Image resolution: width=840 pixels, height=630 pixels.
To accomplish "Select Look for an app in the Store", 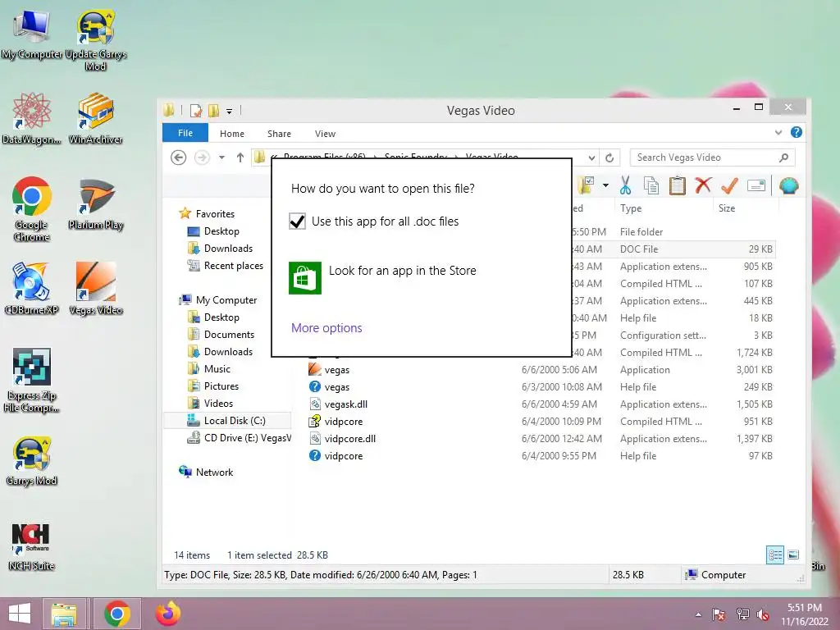I will point(382,277).
